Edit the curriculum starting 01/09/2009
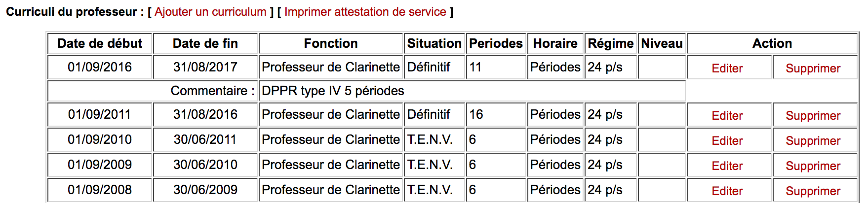 click(x=727, y=166)
